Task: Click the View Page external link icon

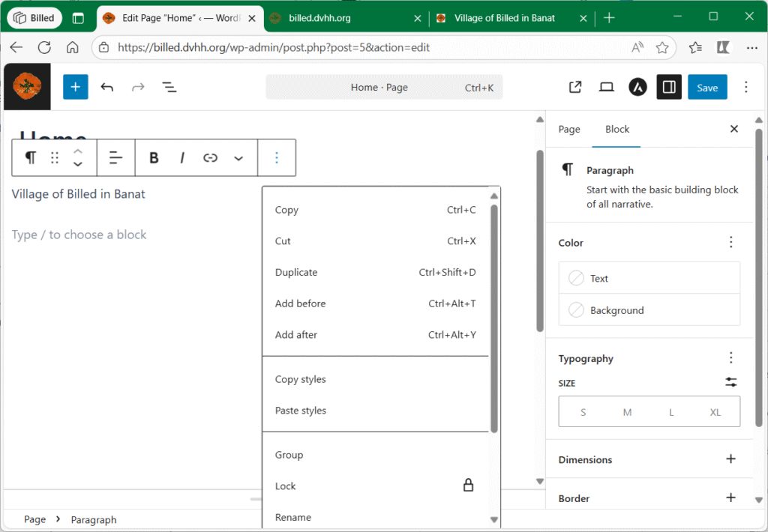Action: tap(575, 87)
